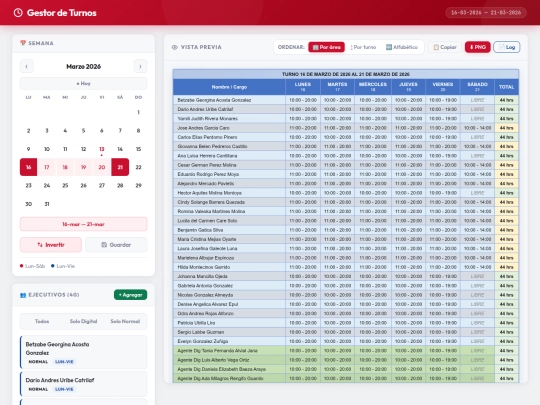Click the clock icon beside Gestor de Turnos
The width and height of the screenshot is (540, 405).
18,13
